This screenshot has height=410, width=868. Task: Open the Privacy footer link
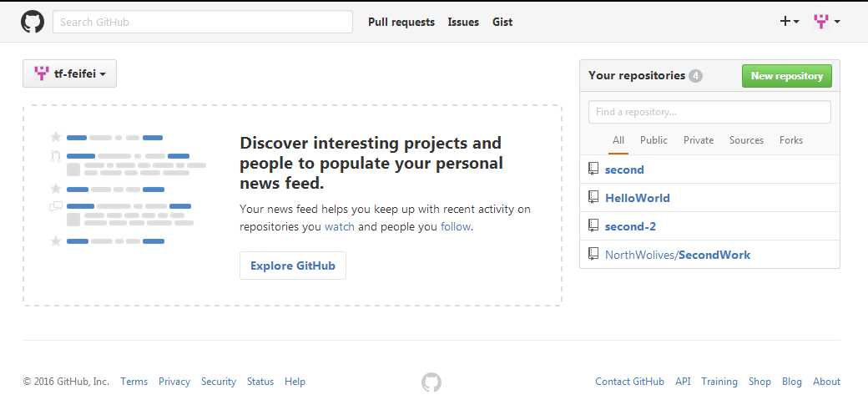pos(174,382)
